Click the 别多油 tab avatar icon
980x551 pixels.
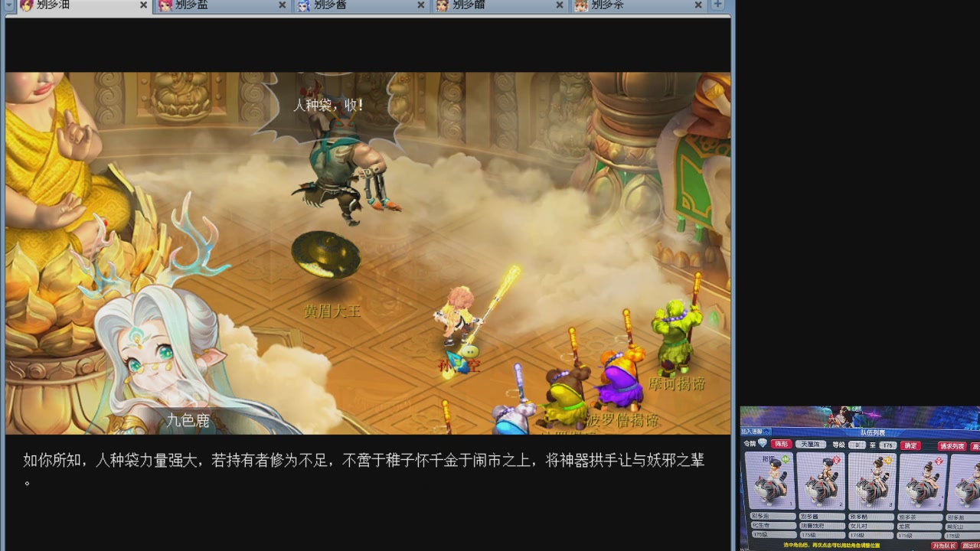(x=27, y=5)
